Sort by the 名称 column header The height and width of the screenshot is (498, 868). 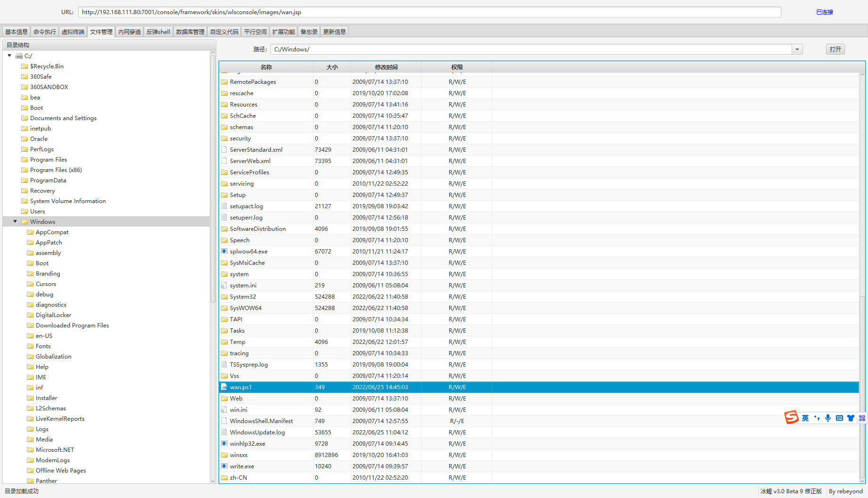pyautogui.click(x=266, y=67)
